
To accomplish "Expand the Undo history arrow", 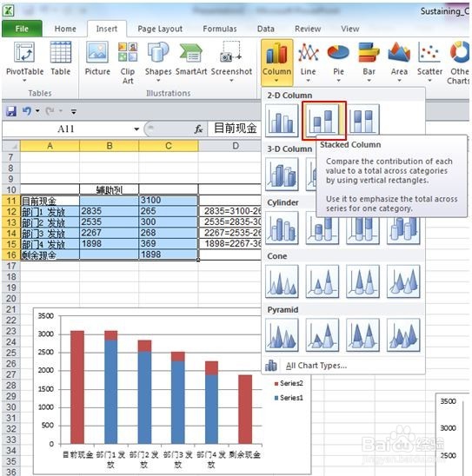I will tap(37, 111).
